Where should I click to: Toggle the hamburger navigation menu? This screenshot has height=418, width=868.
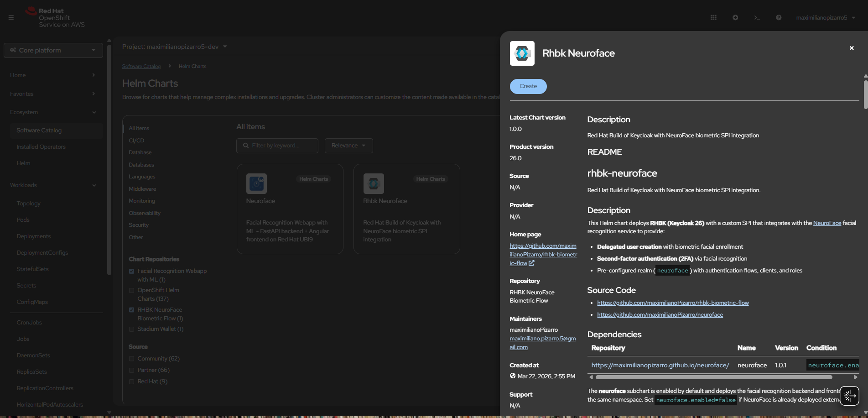(x=11, y=18)
